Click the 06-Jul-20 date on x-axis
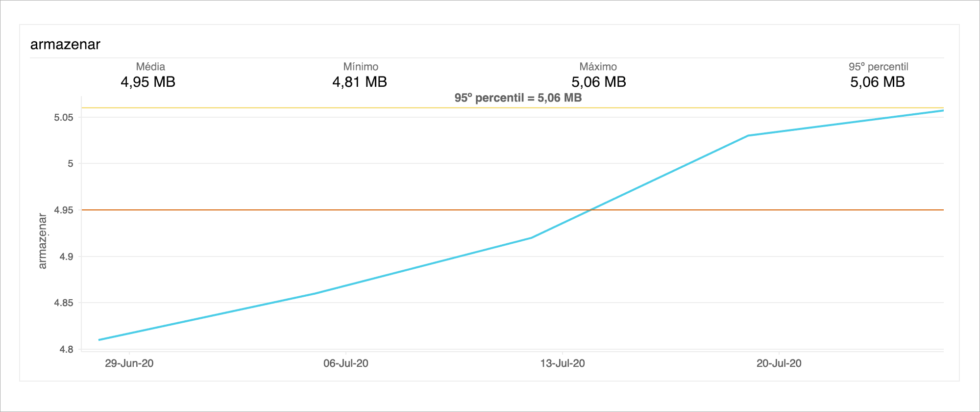 click(346, 363)
